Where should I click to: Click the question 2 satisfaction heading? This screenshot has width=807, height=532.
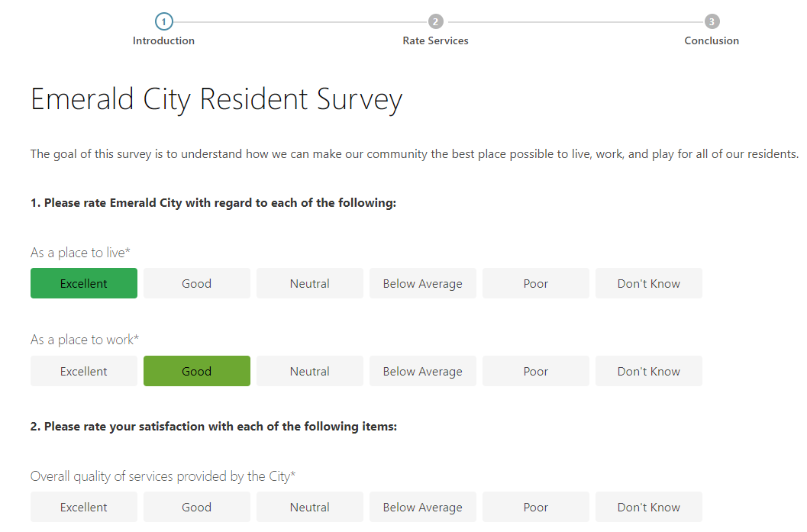[x=214, y=427]
